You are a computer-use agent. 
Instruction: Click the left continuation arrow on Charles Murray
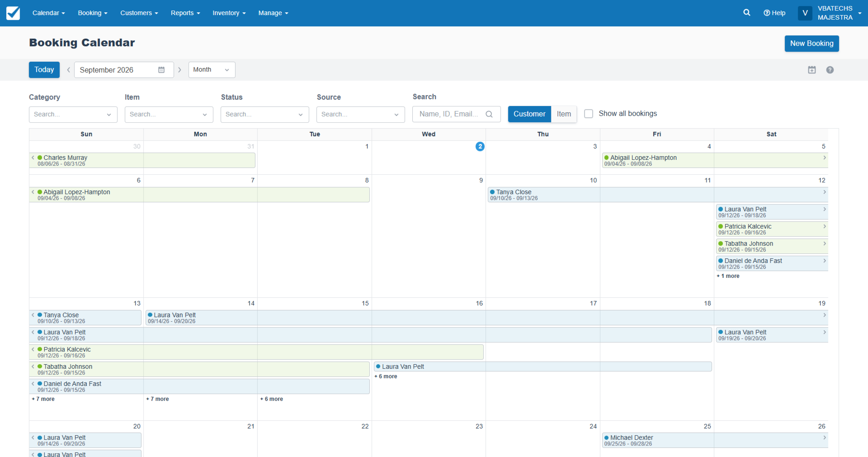pos(33,157)
